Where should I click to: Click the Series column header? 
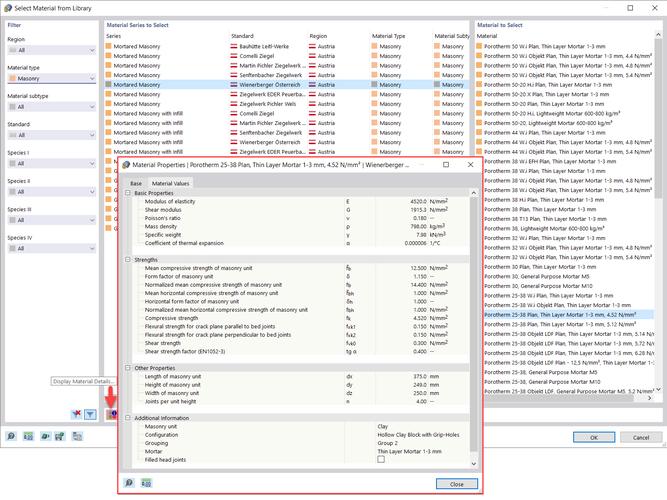point(114,36)
